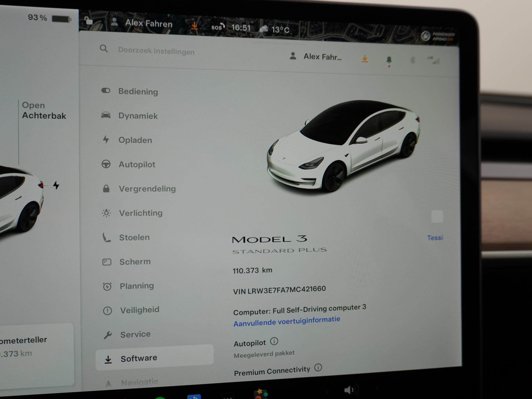The height and width of the screenshot is (399, 532).
Task: Tap the info icon next to Premium Connectivity
Action: [318, 368]
